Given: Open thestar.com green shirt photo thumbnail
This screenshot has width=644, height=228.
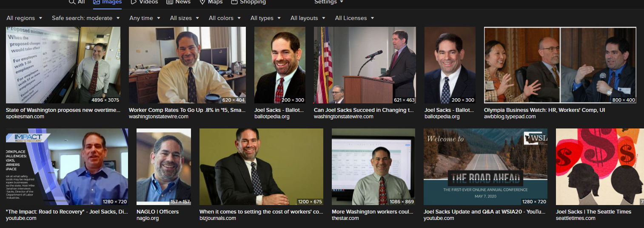Looking at the screenshot, I should pos(373,167).
